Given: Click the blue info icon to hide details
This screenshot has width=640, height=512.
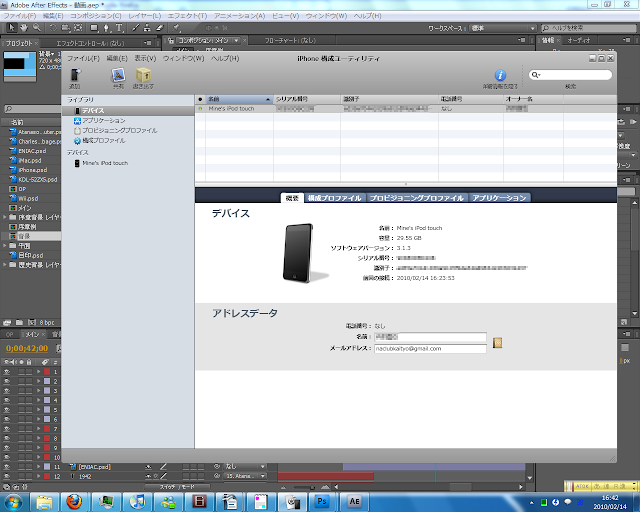Looking at the screenshot, I should tap(500, 75).
